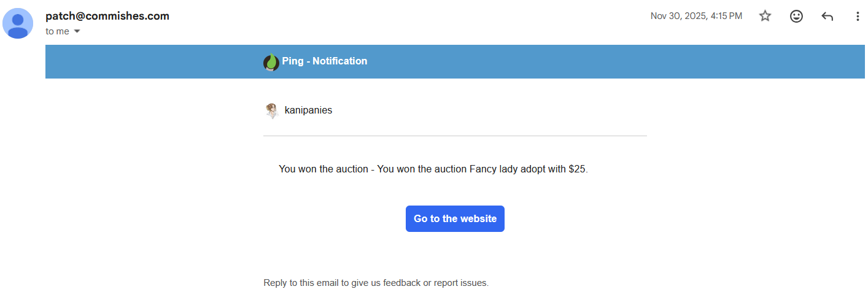The width and height of the screenshot is (868, 308).
Task: Click the 'to me' recipient text
Action: point(57,31)
